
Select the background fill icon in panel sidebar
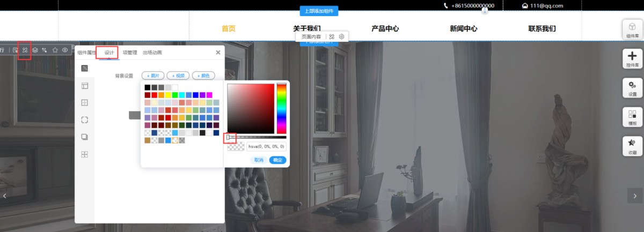84,68
